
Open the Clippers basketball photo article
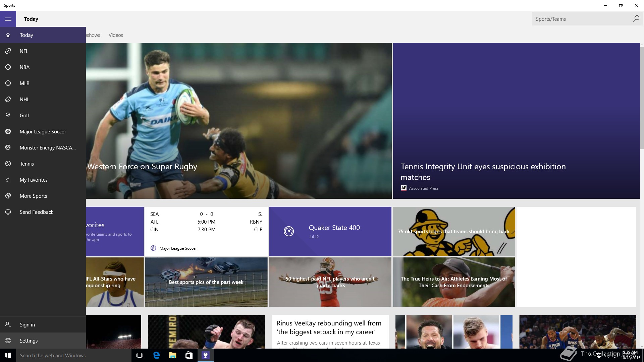point(578,332)
